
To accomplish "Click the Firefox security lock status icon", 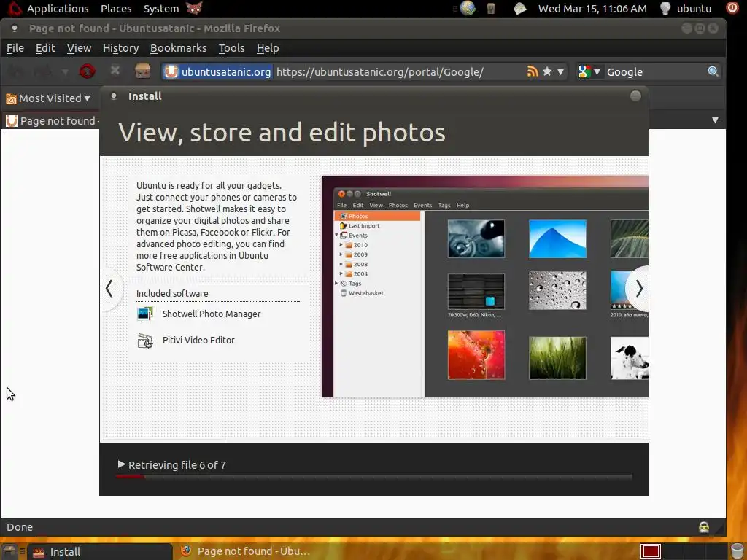I will (x=703, y=526).
